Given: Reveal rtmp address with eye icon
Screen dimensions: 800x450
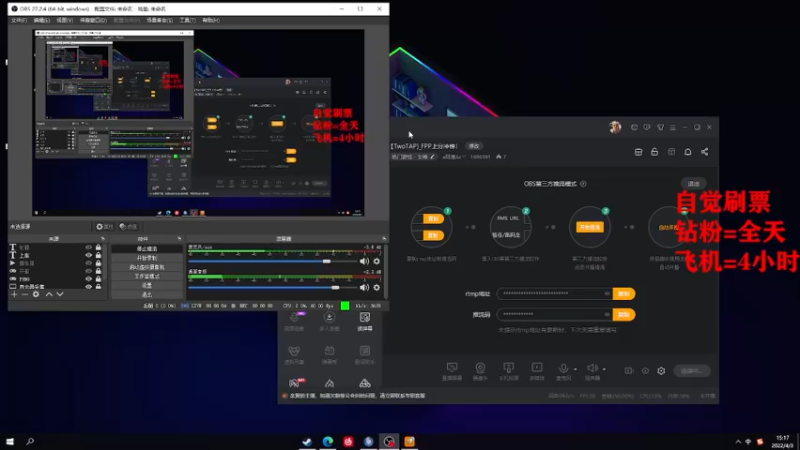Looking at the screenshot, I should click(607, 294).
